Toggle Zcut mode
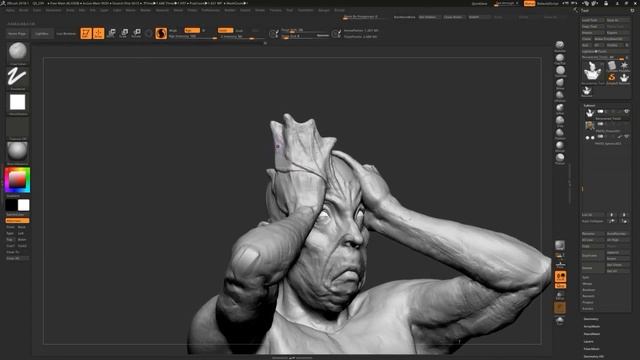This screenshot has width=640, height=360. [255, 31]
